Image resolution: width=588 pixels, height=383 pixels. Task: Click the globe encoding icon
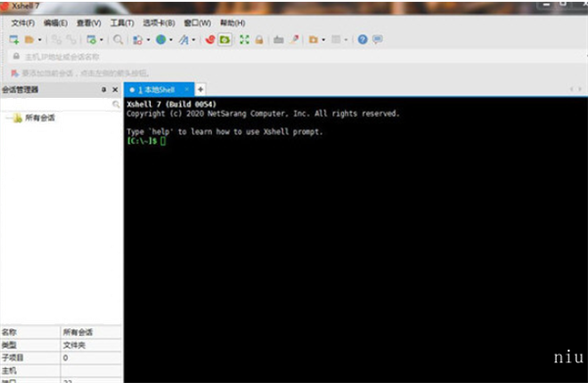pyautogui.click(x=161, y=39)
